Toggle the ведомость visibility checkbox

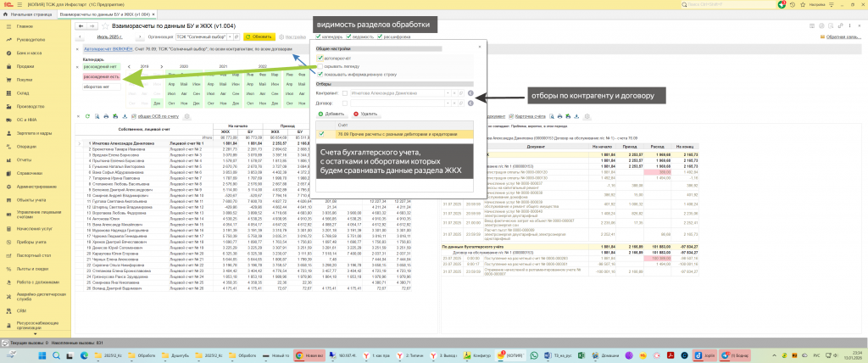(349, 37)
